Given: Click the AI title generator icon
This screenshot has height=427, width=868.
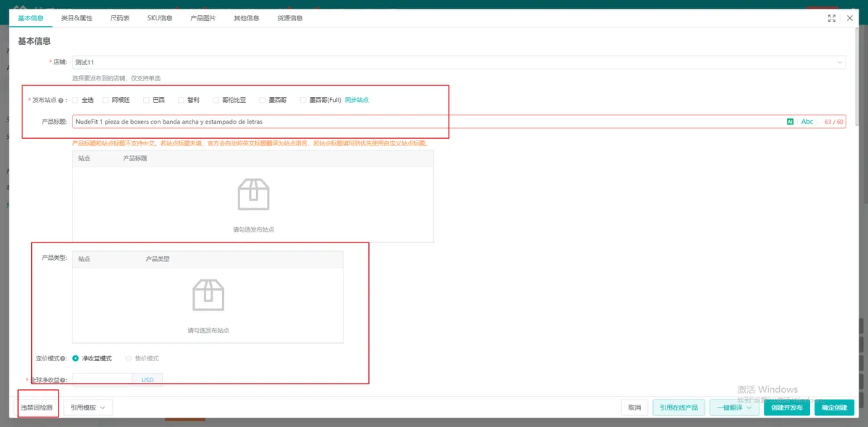Looking at the screenshot, I should [791, 122].
